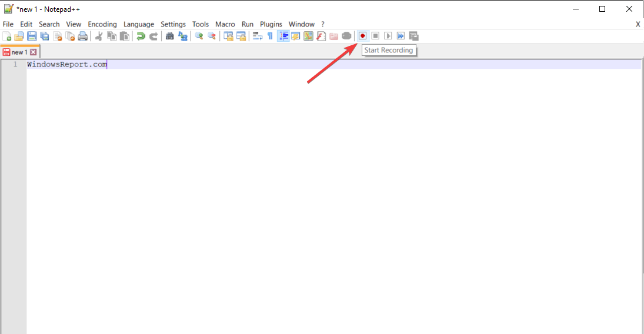Click the 'WindowsReport.com' text on line 1
Screen dimensions: 644x334
pos(67,65)
